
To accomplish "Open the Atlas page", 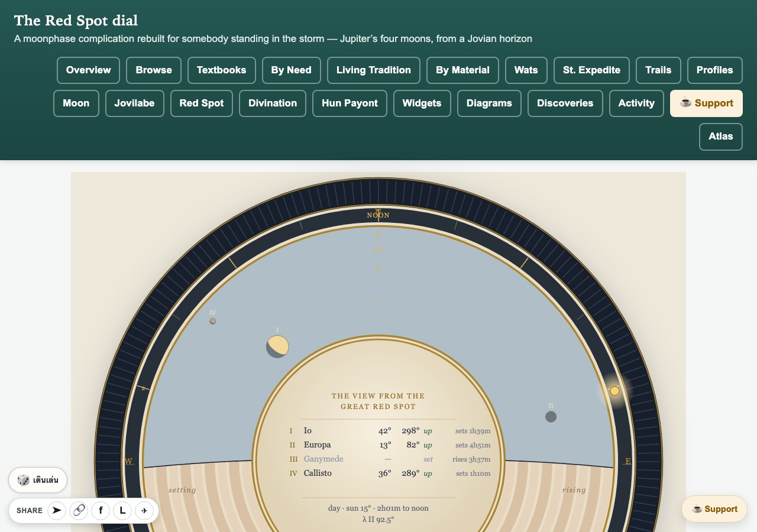I will point(721,137).
